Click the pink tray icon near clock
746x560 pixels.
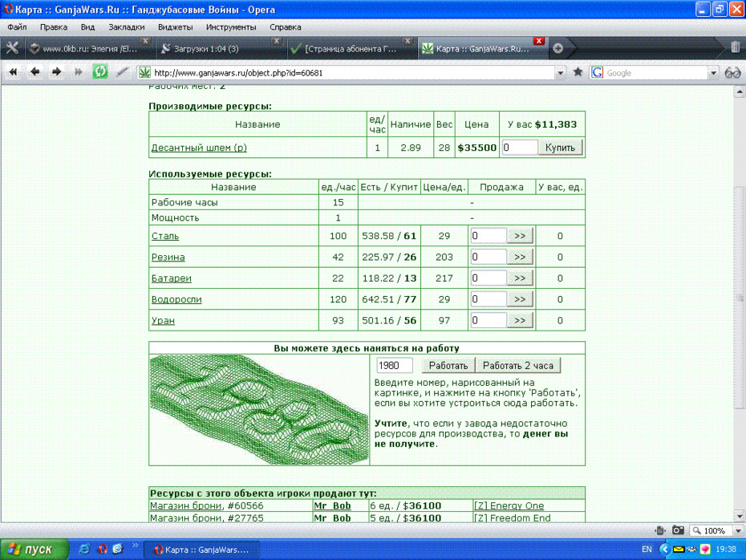(705, 550)
